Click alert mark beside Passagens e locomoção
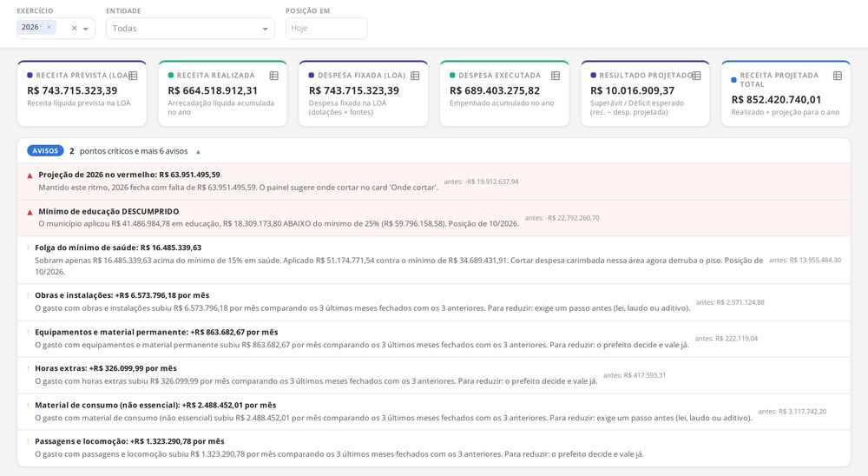 pyautogui.click(x=29, y=441)
